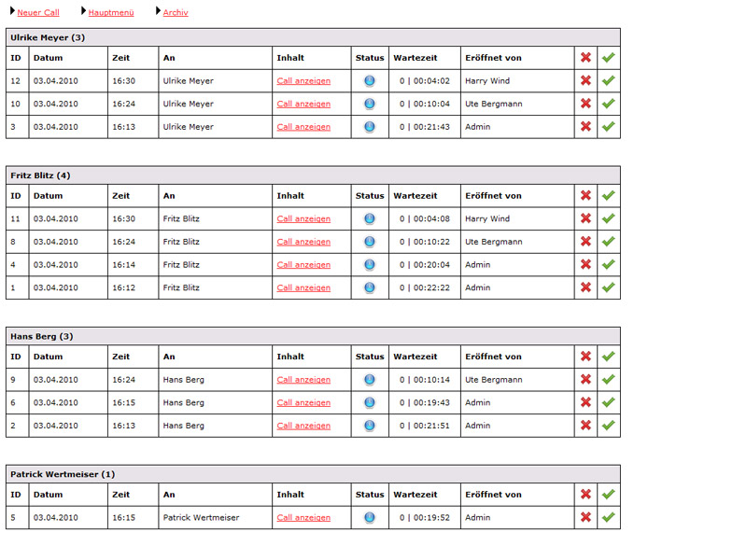Click red X for call ID 2
Screen dimensions: 747x560
pyautogui.click(x=586, y=426)
